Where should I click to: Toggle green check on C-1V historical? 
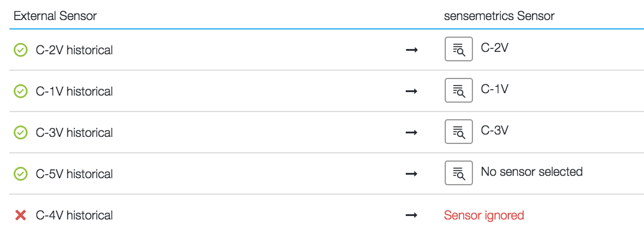coord(21,91)
